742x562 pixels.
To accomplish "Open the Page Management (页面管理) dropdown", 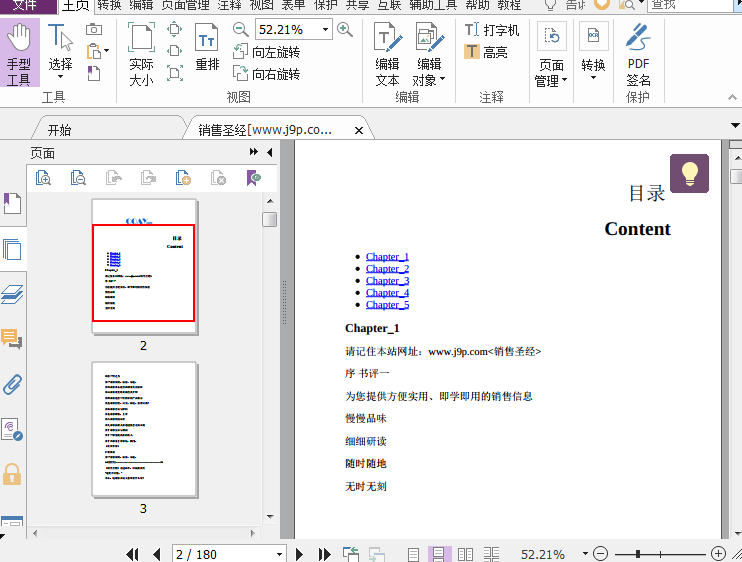I will coord(551,54).
